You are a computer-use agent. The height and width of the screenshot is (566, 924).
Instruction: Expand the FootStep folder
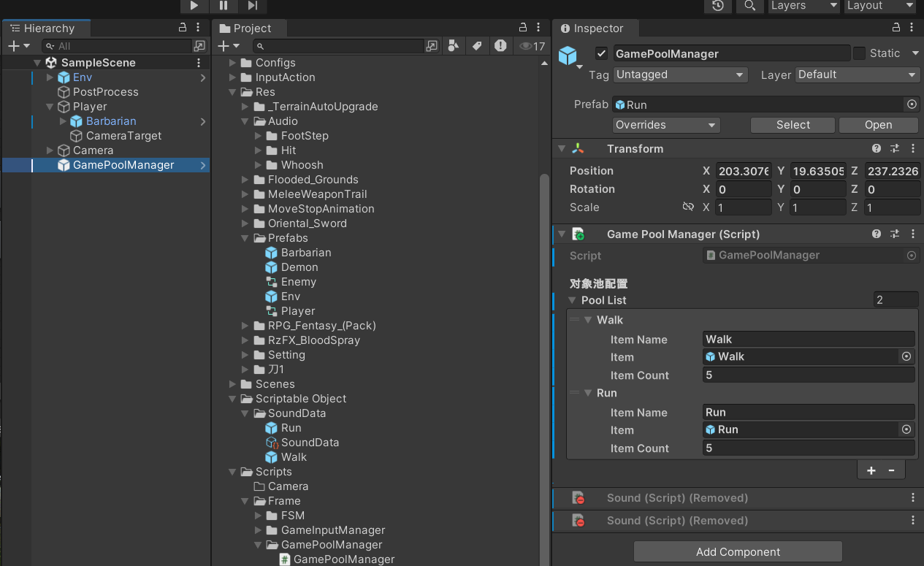(x=258, y=136)
